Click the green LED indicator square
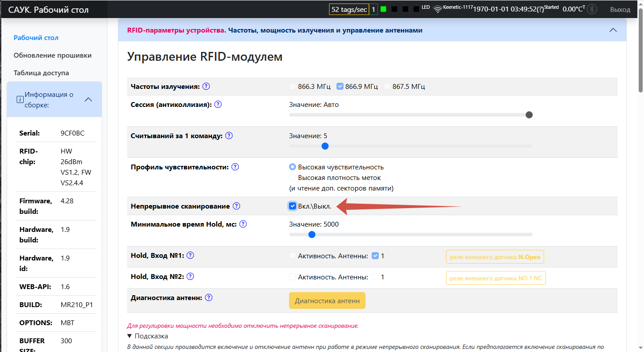The width and height of the screenshot is (644, 352). [382, 8]
